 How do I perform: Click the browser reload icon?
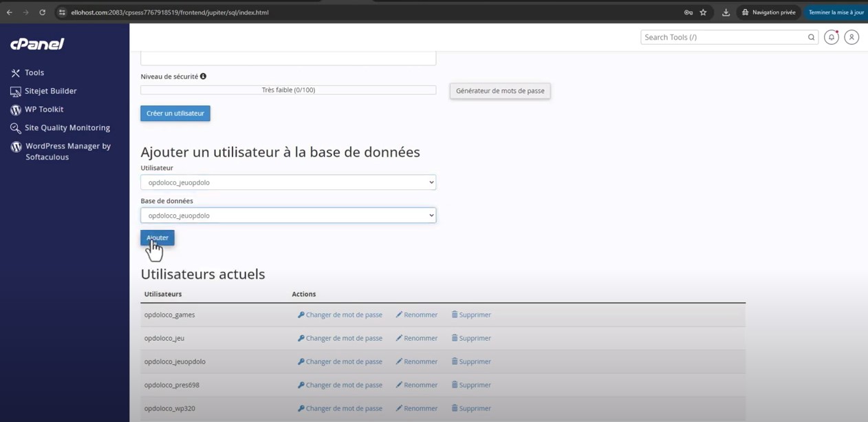coord(42,12)
